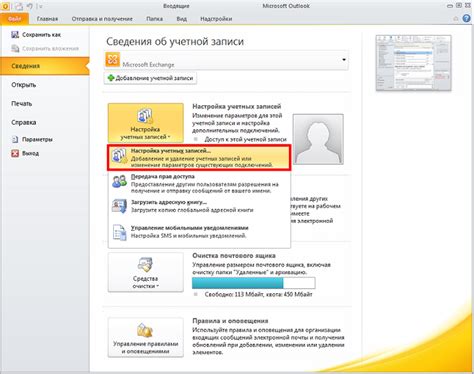This screenshot has width=474, height=374.
Task: Open the Отправка и получение tab
Action: (102, 19)
